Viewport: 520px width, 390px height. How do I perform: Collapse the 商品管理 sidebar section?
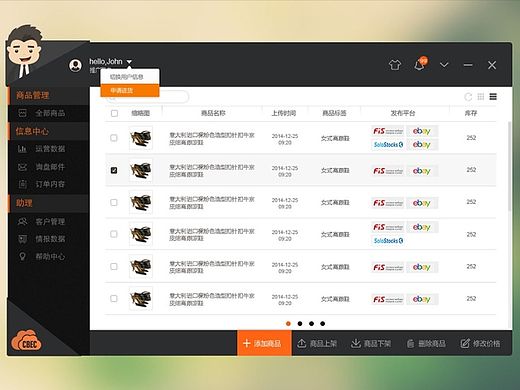(48, 95)
